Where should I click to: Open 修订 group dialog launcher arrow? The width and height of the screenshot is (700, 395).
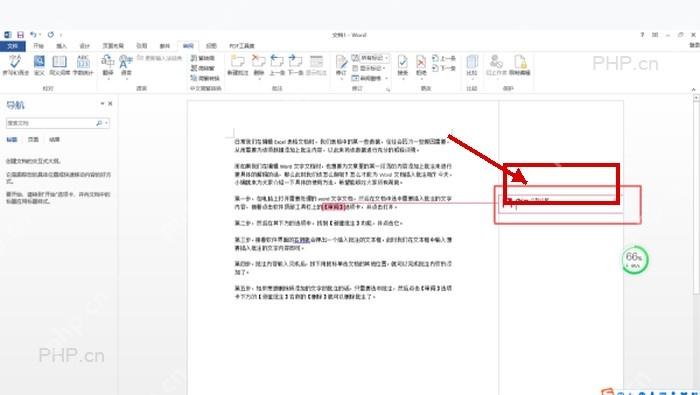388,89
